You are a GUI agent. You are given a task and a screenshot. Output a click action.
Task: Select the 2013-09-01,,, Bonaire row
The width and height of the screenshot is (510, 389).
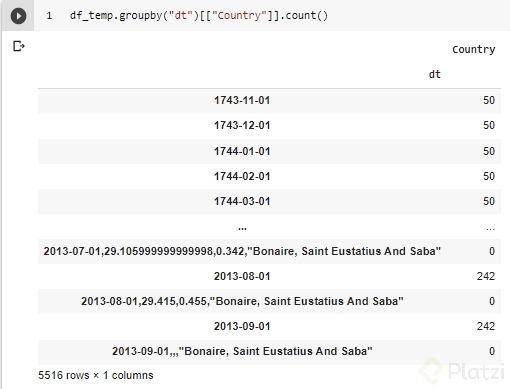242,351
